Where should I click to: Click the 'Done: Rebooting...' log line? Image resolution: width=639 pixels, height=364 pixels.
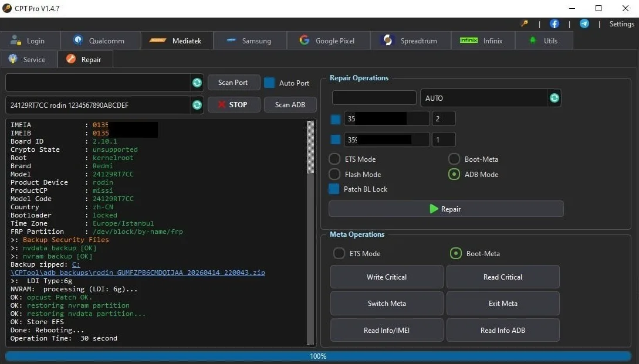pyautogui.click(x=48, y=330)
